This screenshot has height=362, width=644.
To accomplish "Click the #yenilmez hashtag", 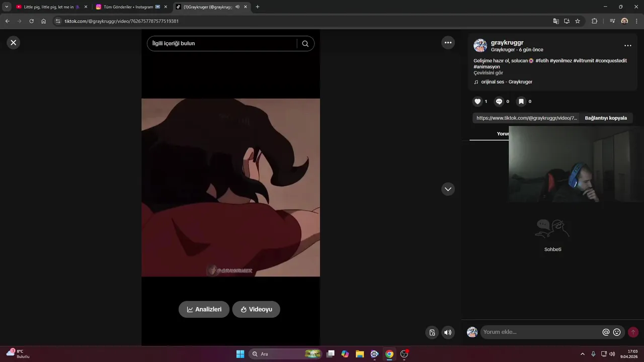I will pyautogui.click(x=561, y=60).
